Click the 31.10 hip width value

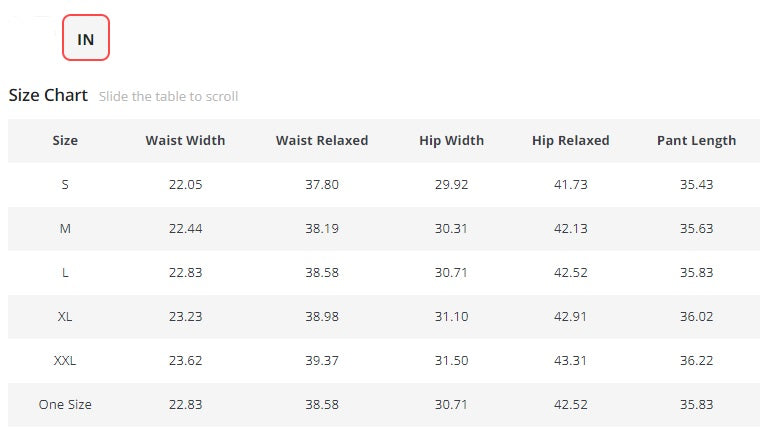(452, 316)
